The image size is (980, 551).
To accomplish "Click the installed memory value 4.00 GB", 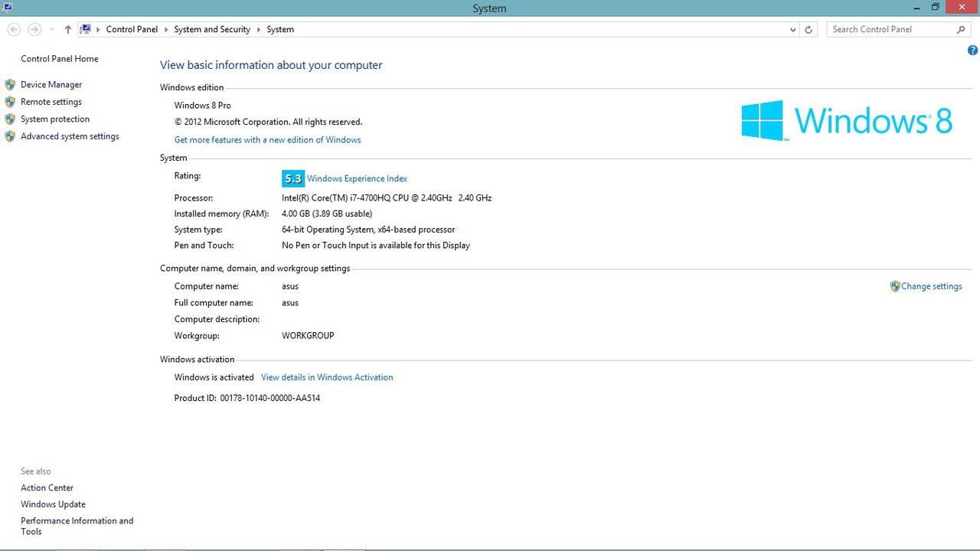I will pos(327,214).
